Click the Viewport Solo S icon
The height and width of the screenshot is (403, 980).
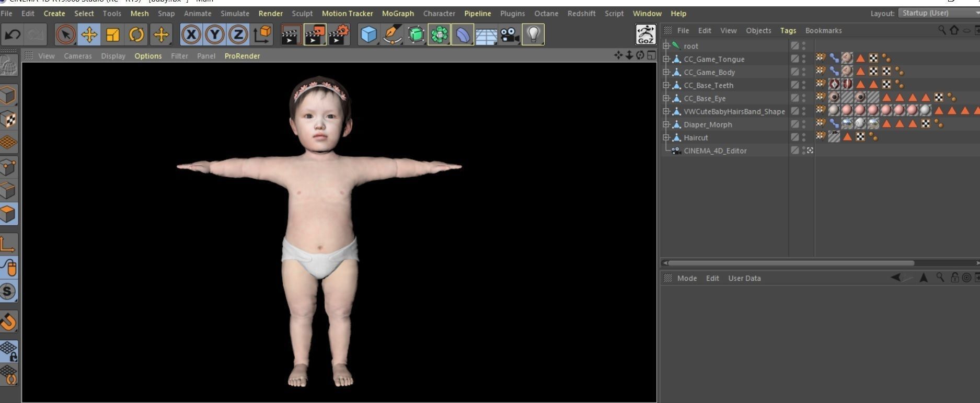pos(8,291)
